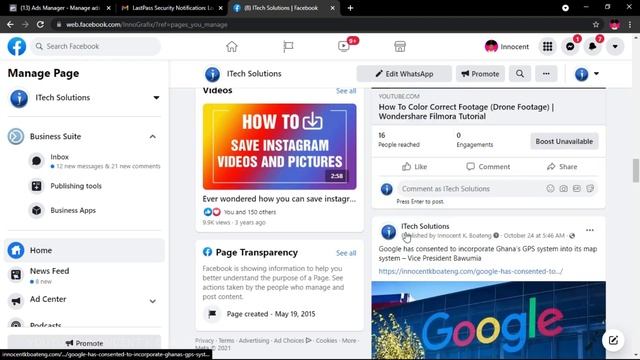Close the ITech Solutions Facebook tab
Screen dimensions: 640x360
point(332,8)
